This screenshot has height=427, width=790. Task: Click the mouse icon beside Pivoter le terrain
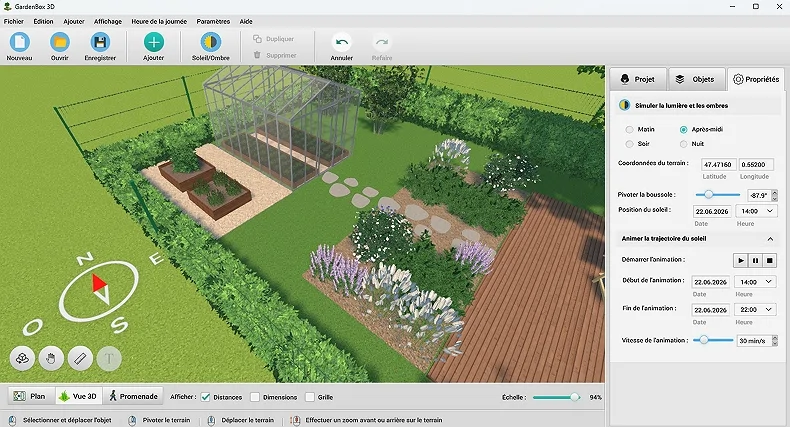132,420
